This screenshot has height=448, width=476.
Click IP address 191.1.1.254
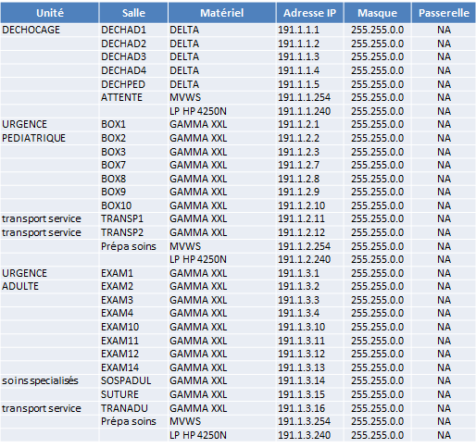coord(304,97)
